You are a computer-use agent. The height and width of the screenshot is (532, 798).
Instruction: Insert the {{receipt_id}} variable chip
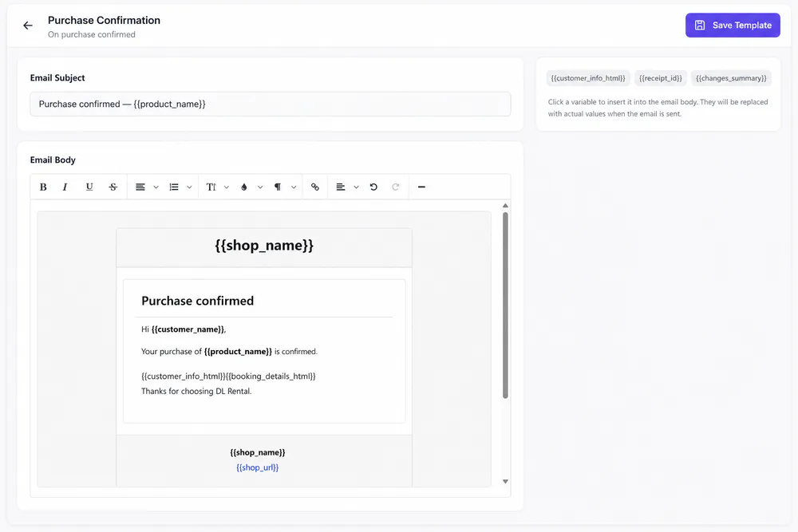[661, 78]
